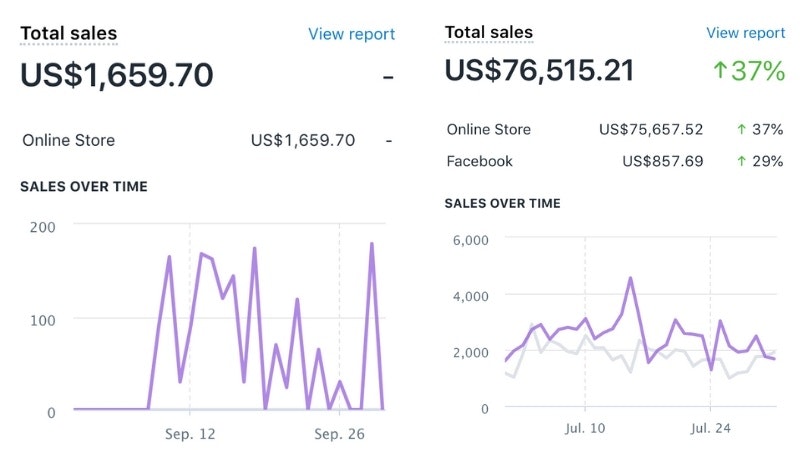Click the Sep. 26 date marker on chart

click(x=340, y=434)
